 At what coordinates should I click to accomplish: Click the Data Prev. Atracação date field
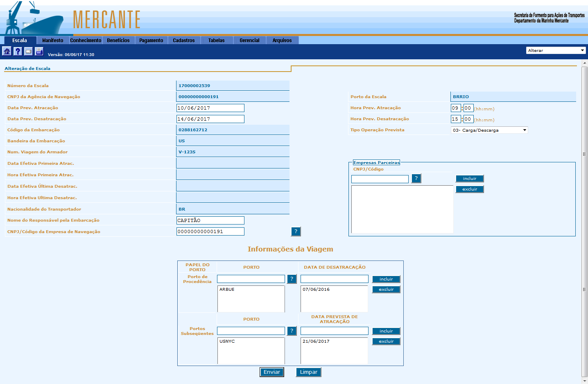[x=210, y=108]
